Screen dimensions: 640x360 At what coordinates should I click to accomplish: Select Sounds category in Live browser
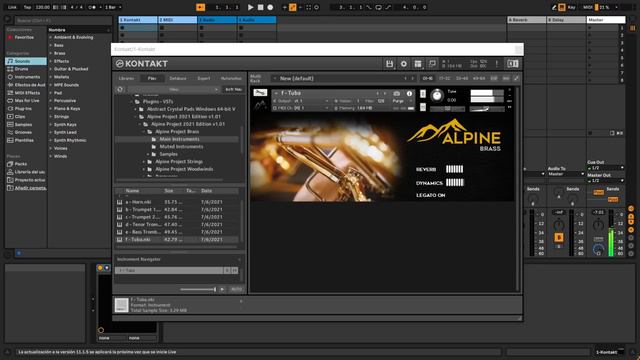(26, 61)
